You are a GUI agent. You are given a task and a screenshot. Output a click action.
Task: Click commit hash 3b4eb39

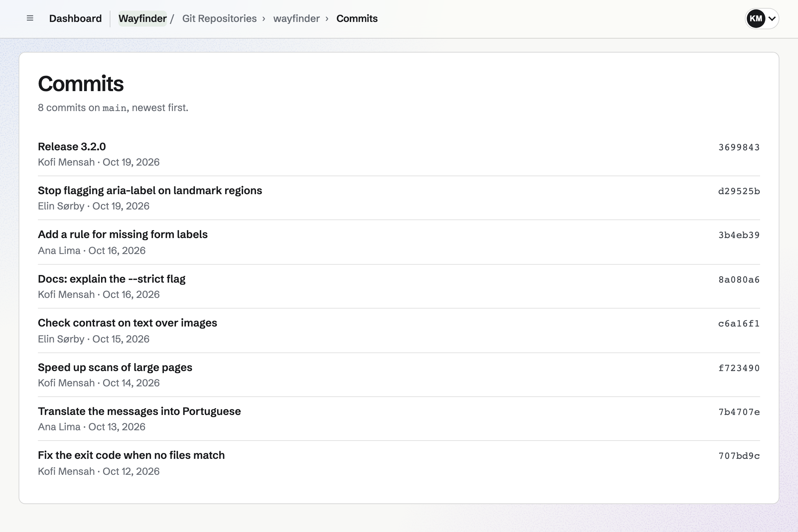coord(739,235)
